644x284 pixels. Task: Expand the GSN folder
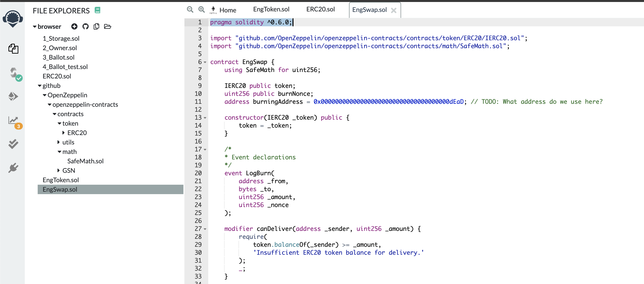point(59,171)
